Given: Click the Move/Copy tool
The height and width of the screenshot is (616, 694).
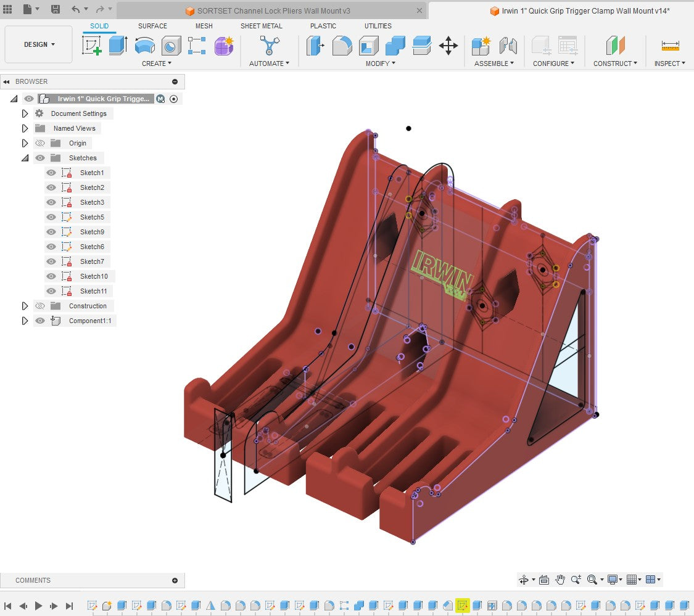Looking at the screenshot, I should tap(448, 46).
